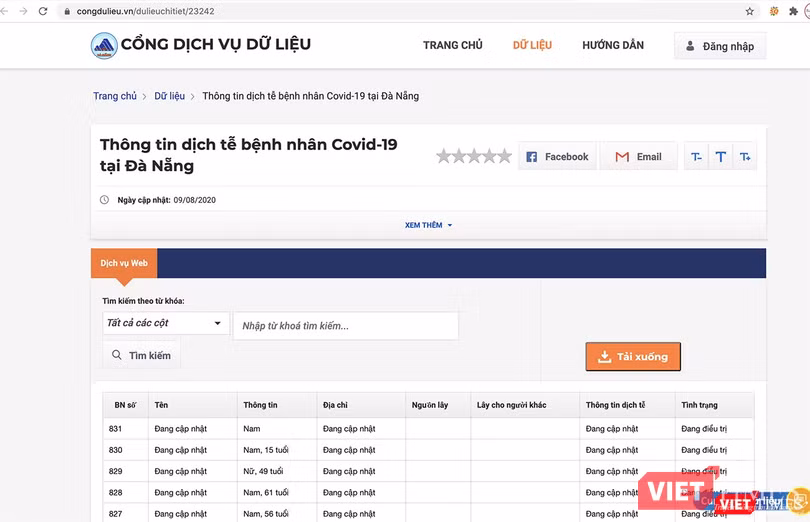Click the orange extension icon in toolbar
Viewport: 810px width, 522px height.
click(774, 11)
